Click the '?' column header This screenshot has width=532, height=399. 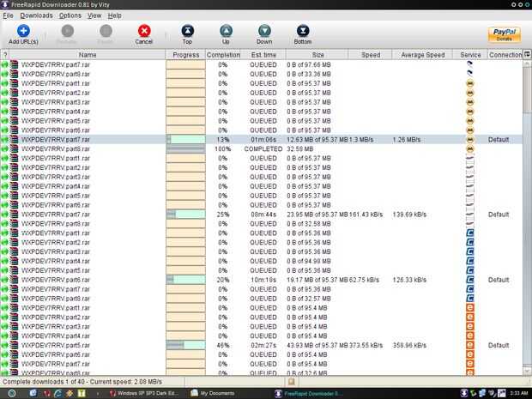pyautogui.click(x=5, y=55)
